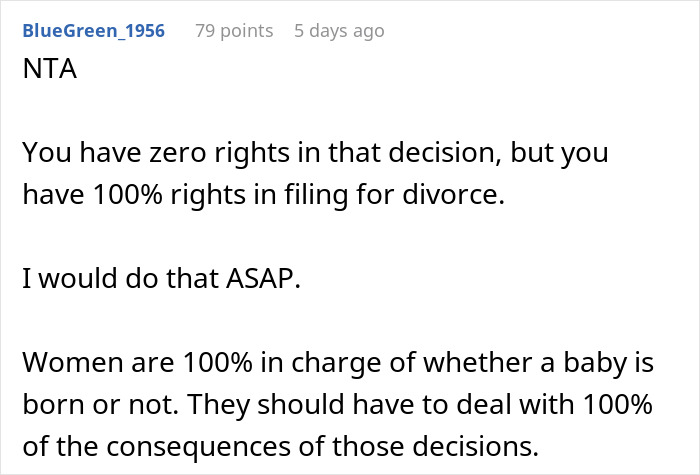Open the 5 days ago timestamp permalink

[339, 31]
